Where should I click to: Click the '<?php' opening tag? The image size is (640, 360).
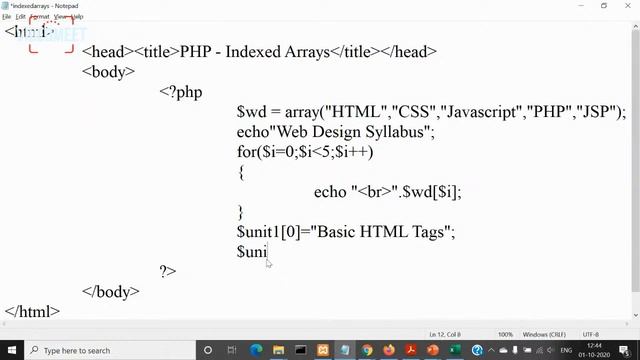tap(181, 92)
